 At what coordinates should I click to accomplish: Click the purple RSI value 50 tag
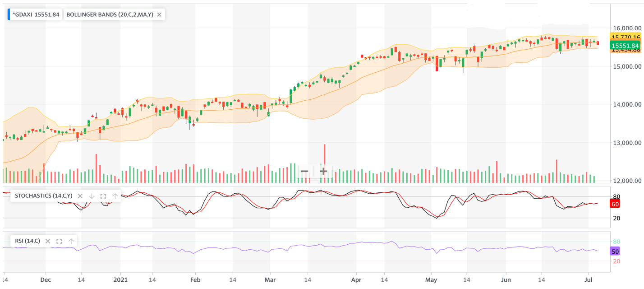(615, 252)
